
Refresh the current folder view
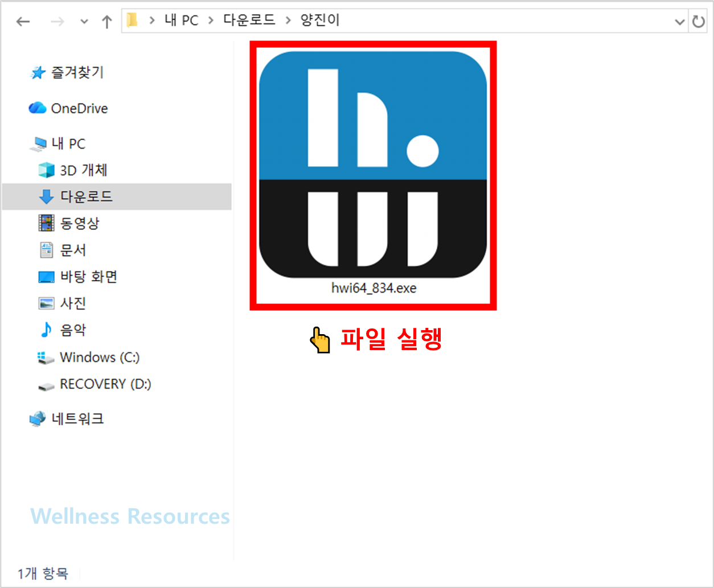(x=698, y=22)
